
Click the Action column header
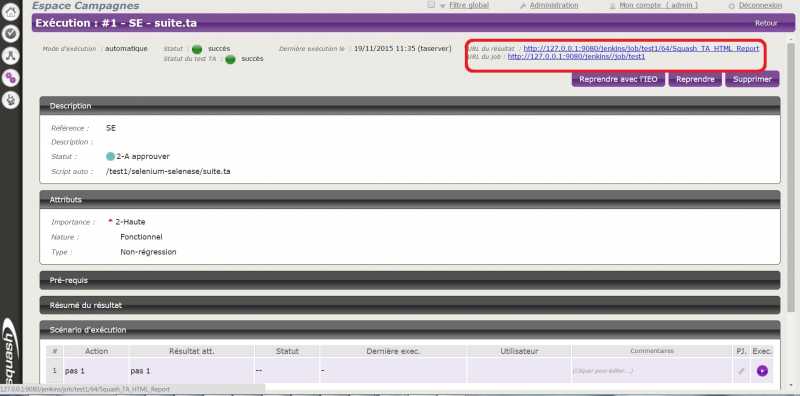click(x=96, y=351)
